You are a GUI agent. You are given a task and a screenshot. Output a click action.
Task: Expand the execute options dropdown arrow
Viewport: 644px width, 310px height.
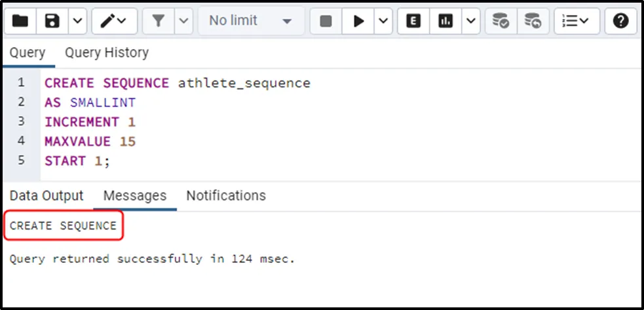tap(383, 22)
